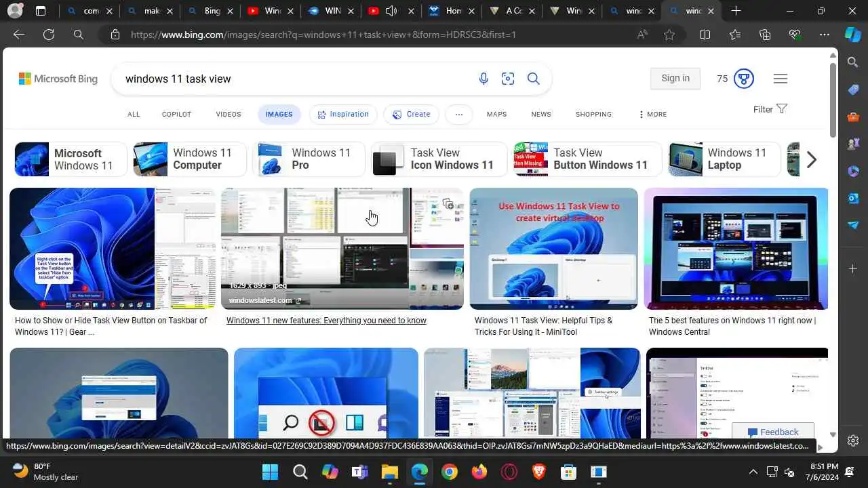The image size is (868, 488).
Task: Open the blue shopping tag sidebar icon
Action: [x=853, y=89]
